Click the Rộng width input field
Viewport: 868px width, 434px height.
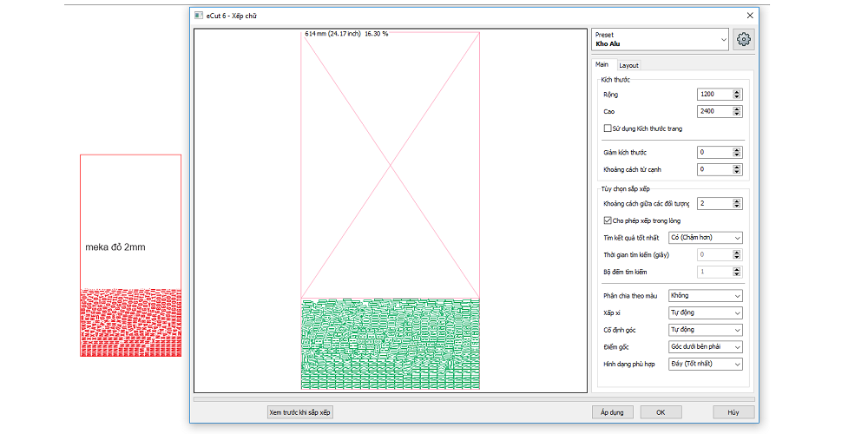click(714, 95)
